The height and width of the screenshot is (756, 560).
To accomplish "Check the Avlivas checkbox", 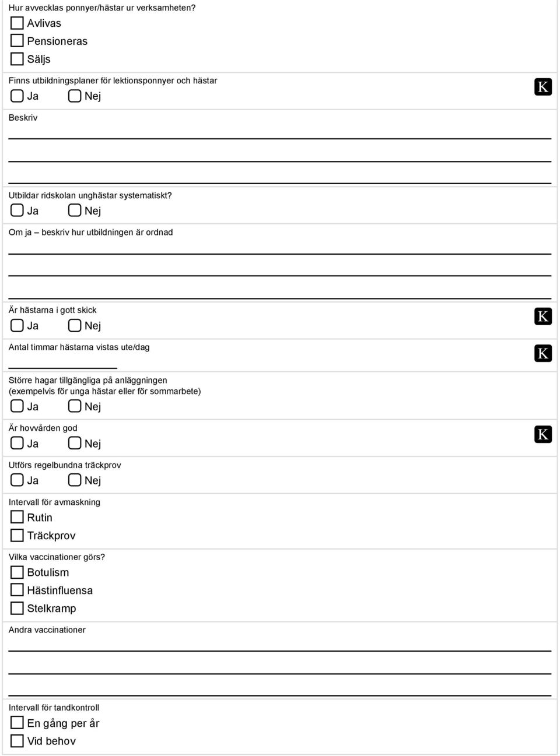I will [x=17, y=23].
